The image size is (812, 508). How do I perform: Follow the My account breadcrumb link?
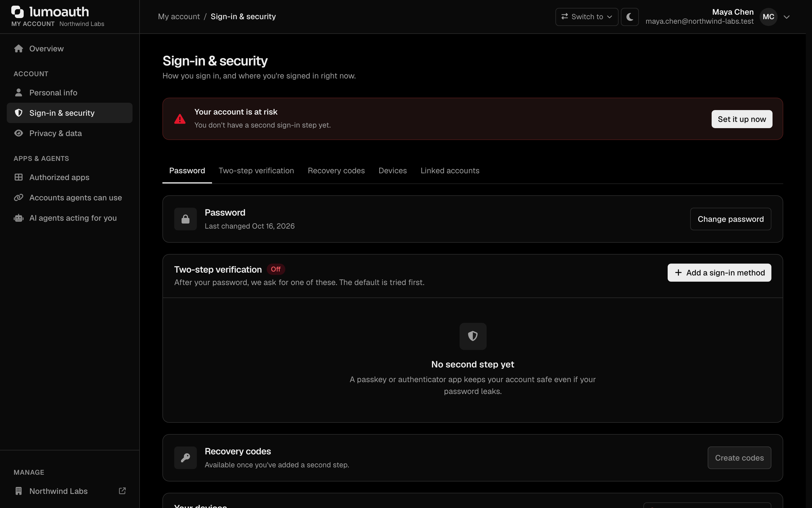click(179, 16)
